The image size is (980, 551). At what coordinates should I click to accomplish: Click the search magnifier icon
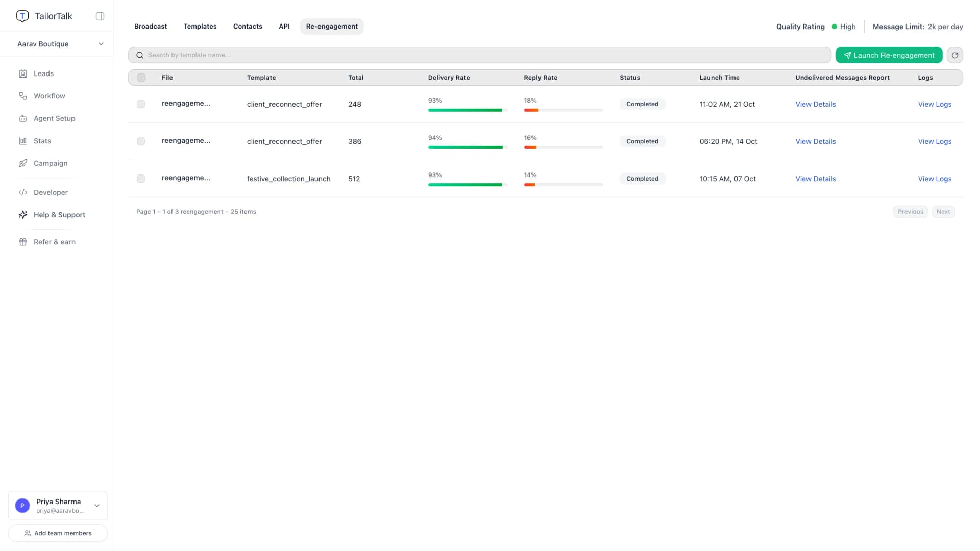click(x=140, y=55)
